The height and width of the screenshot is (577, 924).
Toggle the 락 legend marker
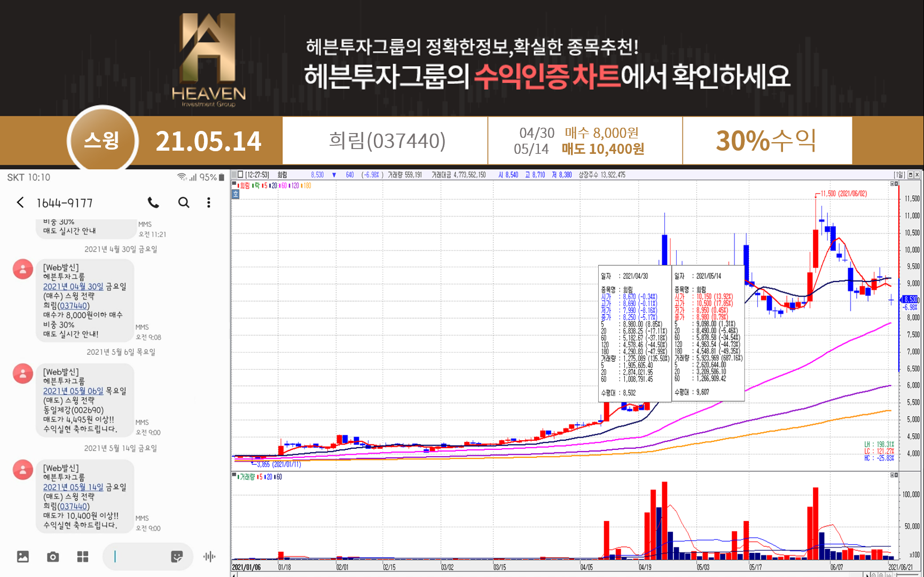(256, 185)
